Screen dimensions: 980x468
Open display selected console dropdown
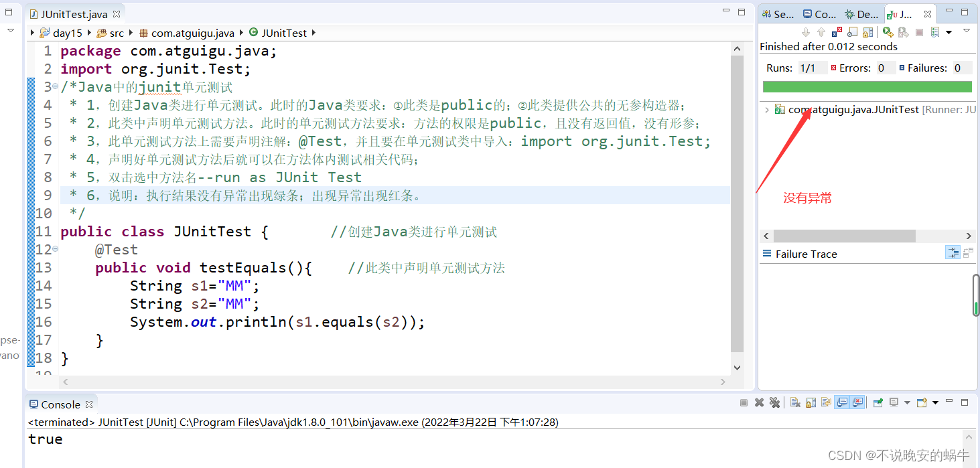point(907,402)
